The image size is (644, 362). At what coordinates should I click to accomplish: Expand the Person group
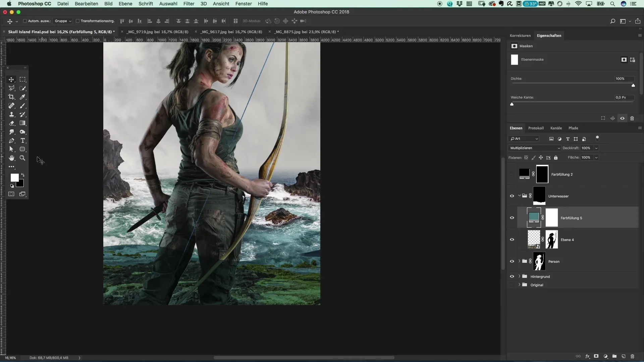click(519, 261)
